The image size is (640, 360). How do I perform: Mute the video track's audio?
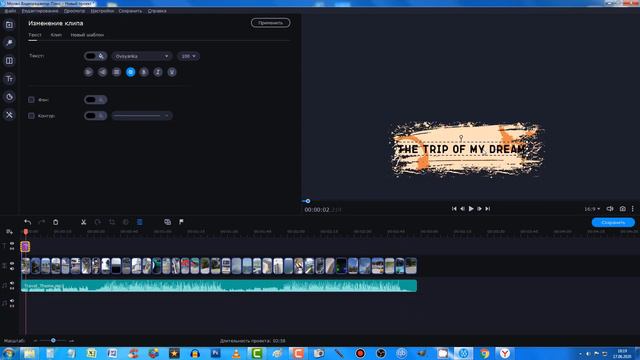pos(12,269)
